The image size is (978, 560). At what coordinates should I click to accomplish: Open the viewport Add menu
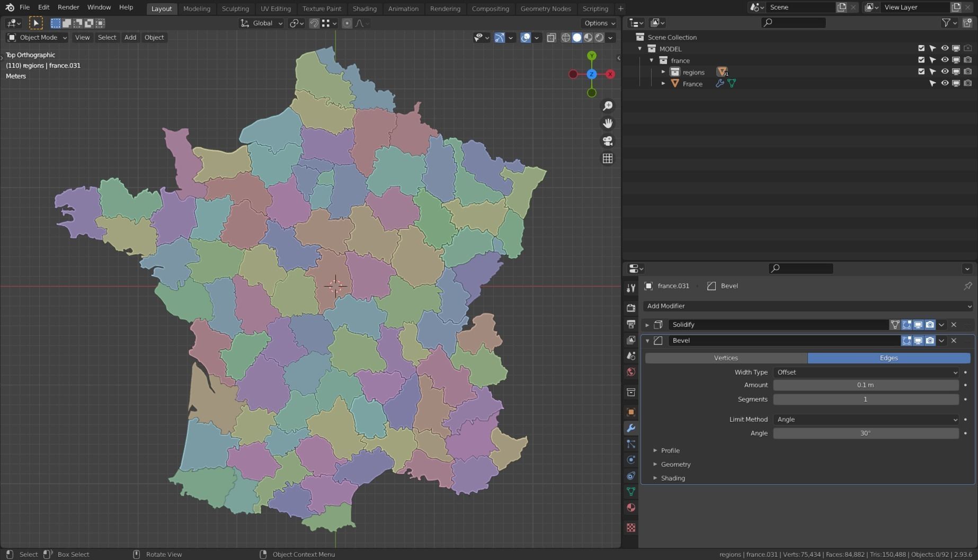[x=130, y=38]
